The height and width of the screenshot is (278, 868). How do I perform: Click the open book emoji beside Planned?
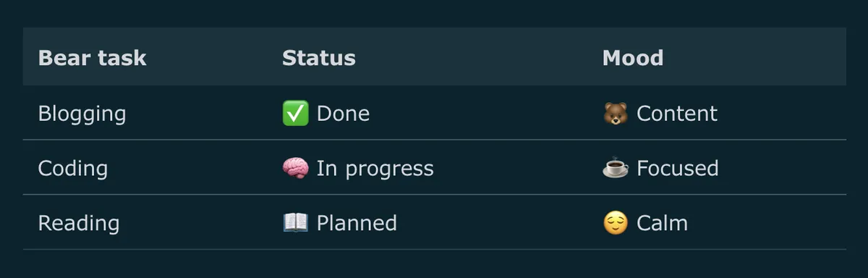(295, 223)
